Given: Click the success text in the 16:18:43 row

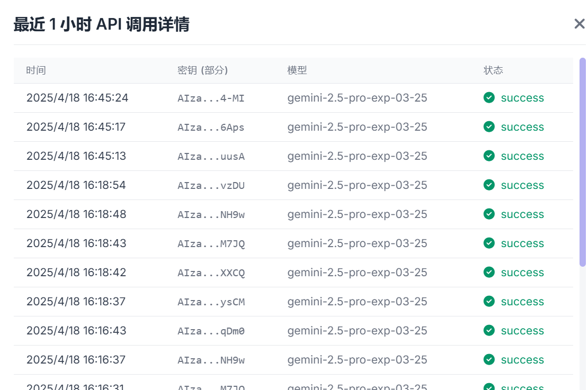Looking at the screenshot, I should pos(522,243).
